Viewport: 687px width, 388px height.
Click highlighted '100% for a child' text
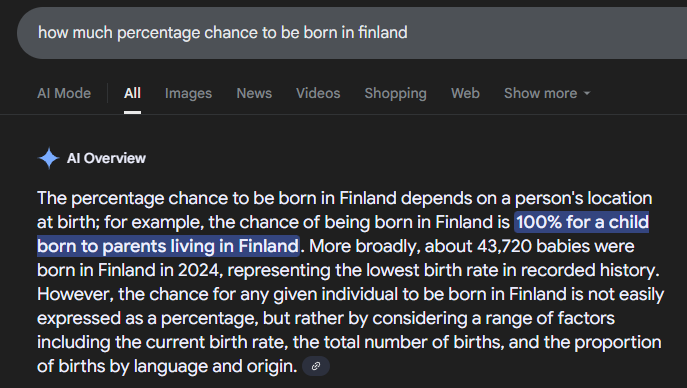[582, 222]
